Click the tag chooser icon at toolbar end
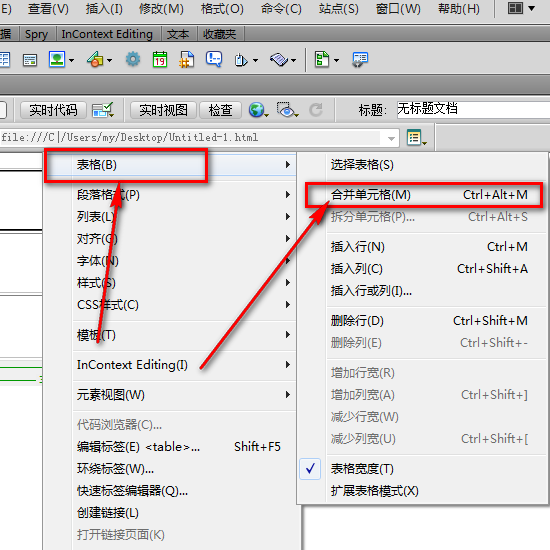The image size is (550, 550). click(360, 60)
